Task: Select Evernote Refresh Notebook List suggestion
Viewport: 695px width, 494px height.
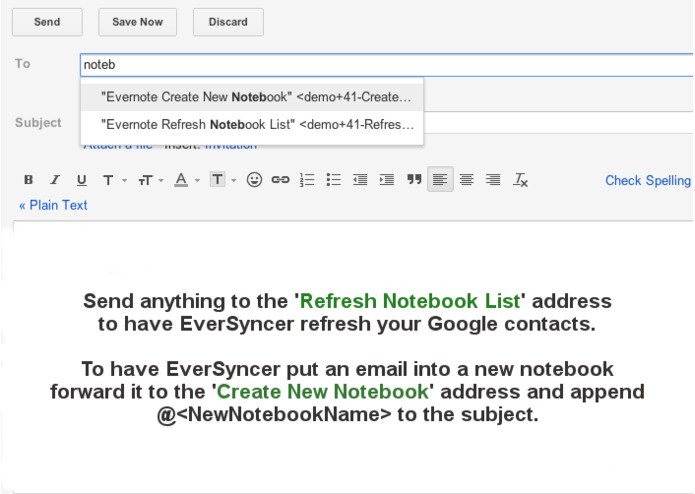Action: tap(252, 124)
